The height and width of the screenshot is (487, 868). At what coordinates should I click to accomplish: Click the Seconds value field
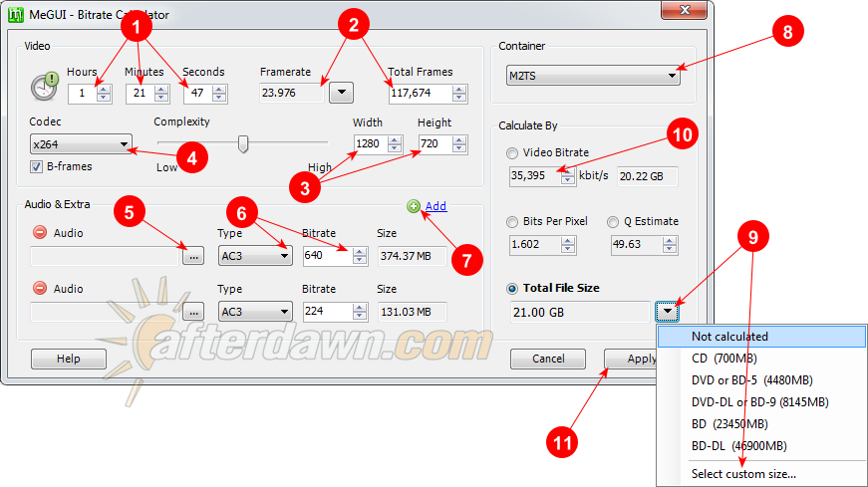pos(197,93)
